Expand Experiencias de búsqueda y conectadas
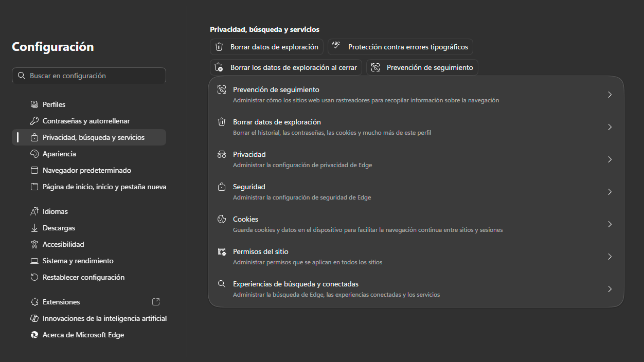Screen dimensions: 644x362 (610, 289)
